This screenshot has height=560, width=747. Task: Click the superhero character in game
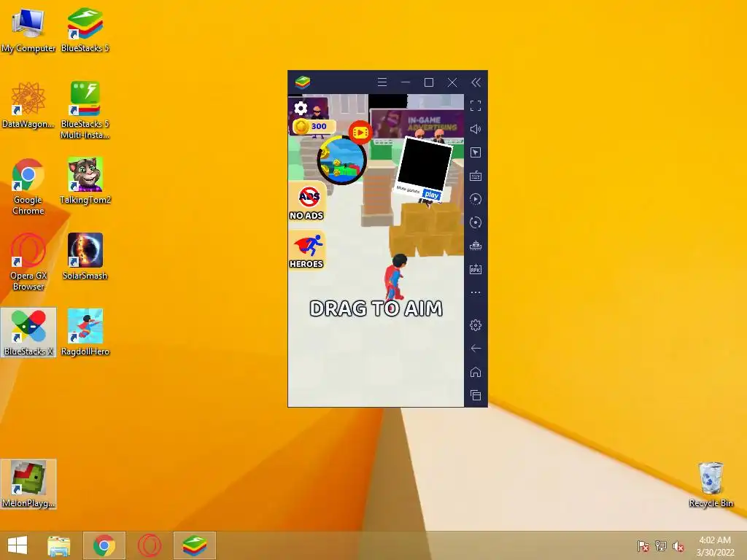coord(396,276)
